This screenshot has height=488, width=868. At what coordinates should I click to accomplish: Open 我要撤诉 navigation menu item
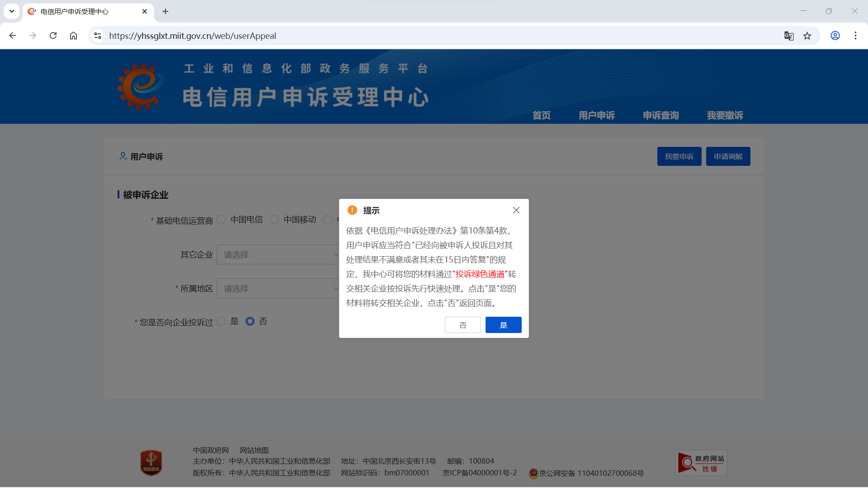(725, 115)
